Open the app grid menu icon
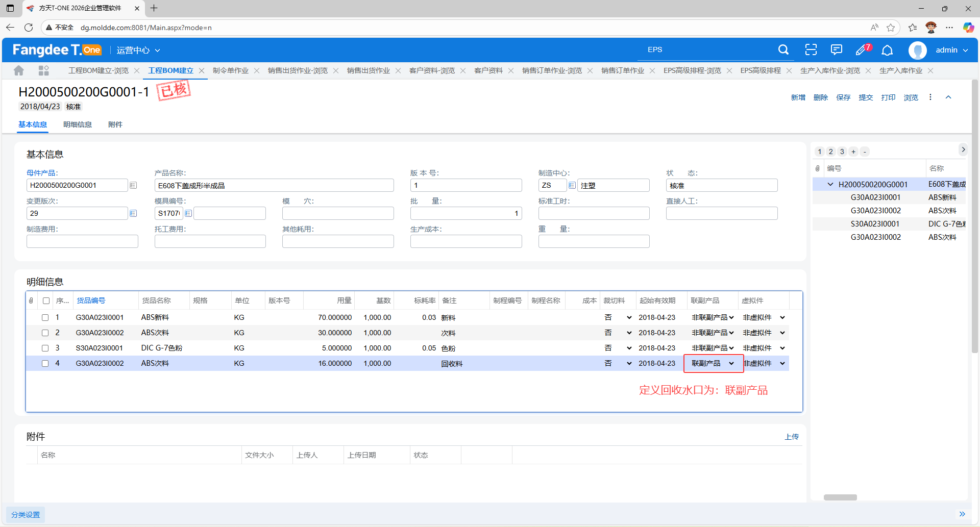This screenshot has width=980, height=527. tap(44, 70)
